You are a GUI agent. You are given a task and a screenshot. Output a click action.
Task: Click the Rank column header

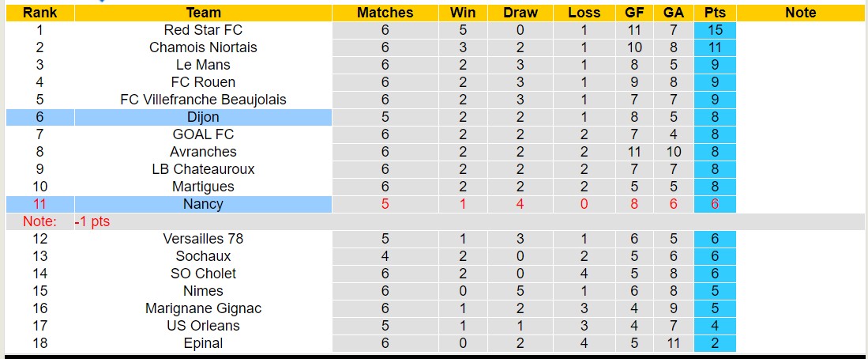[x=39, y=13]
